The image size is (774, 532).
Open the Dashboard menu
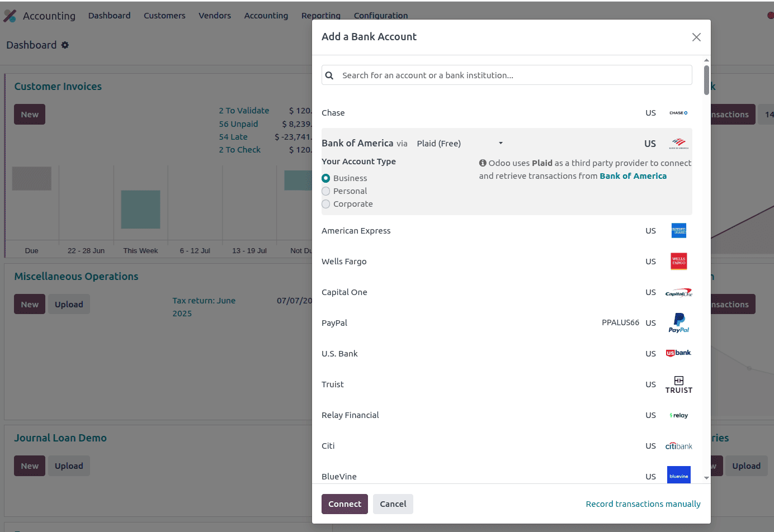pyautogui.click(x=109, y=16)
